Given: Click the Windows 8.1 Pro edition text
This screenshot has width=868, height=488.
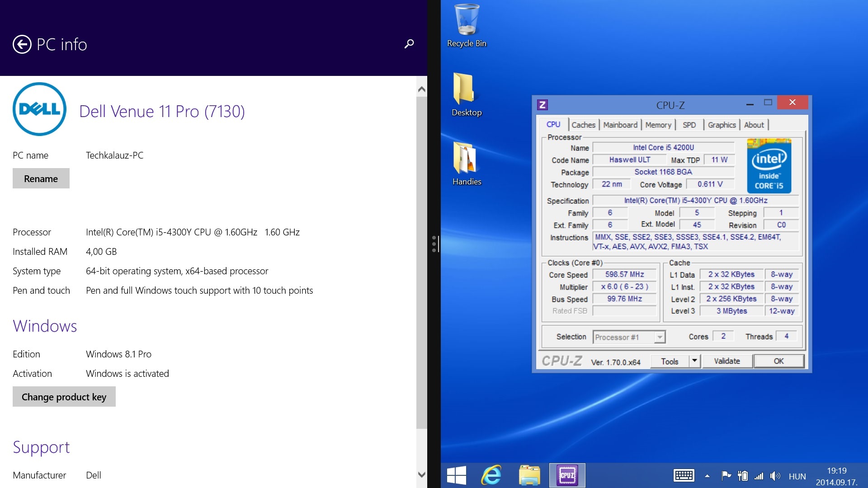Looking at the screenshot, I should pos(118,354).
